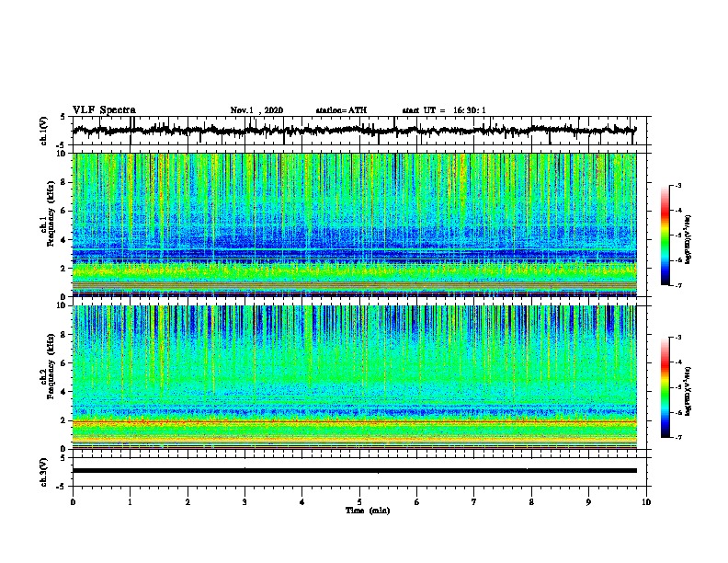This screenshot has height=563, width=728.
Task: Click the "-7" label on ch.1 colorbar
Action: tap(678, 285)
